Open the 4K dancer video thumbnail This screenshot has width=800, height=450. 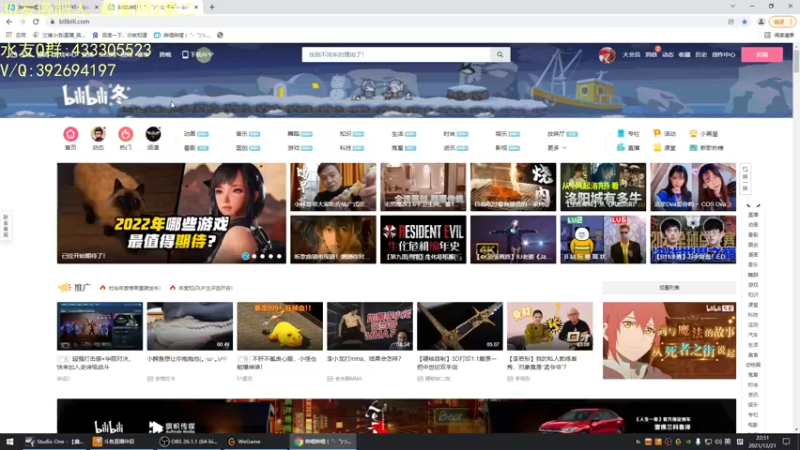pyautogui.click(x=513, y=239)
